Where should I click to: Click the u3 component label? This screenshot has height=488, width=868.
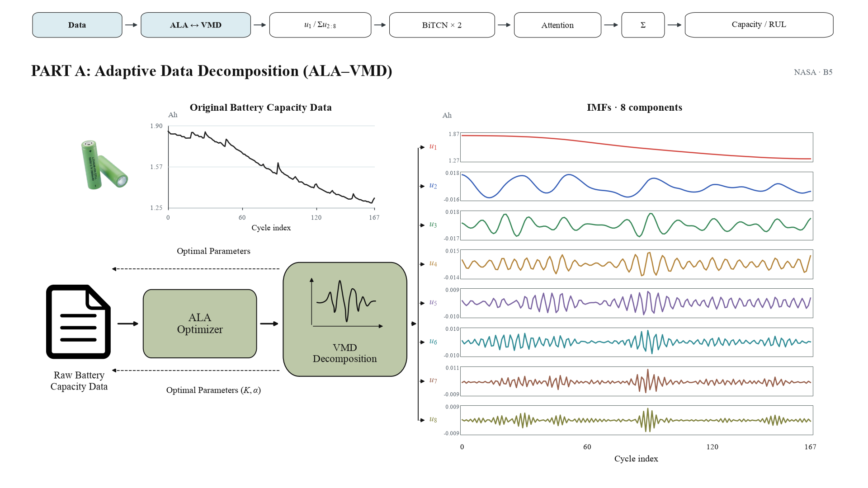[x=433, y=225]
